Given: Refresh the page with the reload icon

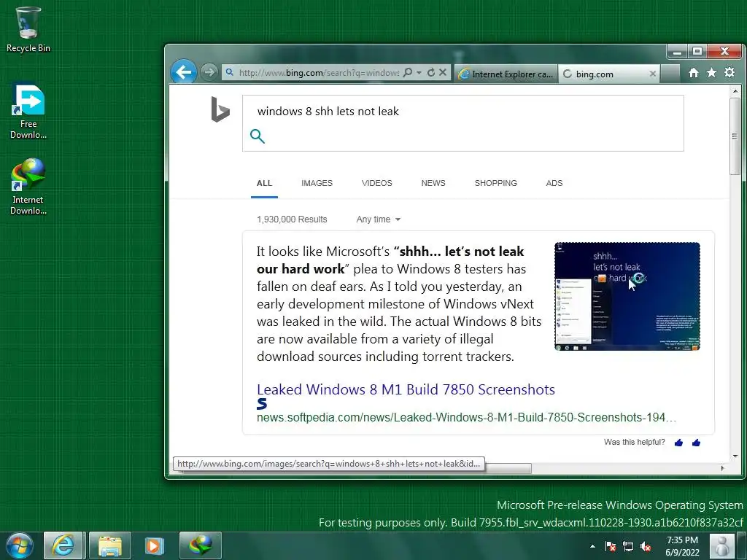Looking at the screenshot, I should tap(431, 72).
